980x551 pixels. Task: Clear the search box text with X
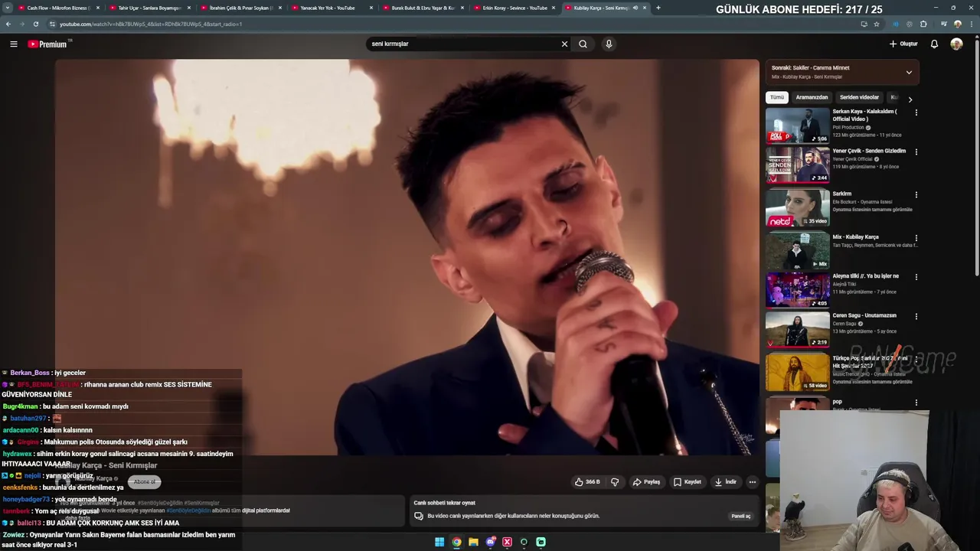564,44
